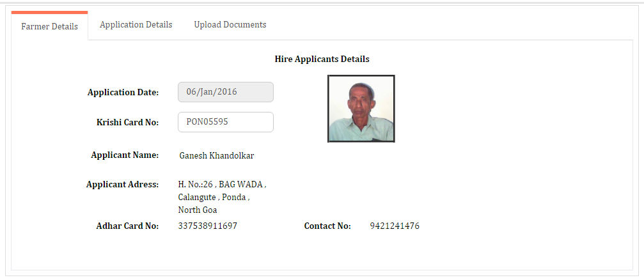Viewport: 644px width, 280px height.
Task: Click the Adhar Card No label
Action: [127, 226]
